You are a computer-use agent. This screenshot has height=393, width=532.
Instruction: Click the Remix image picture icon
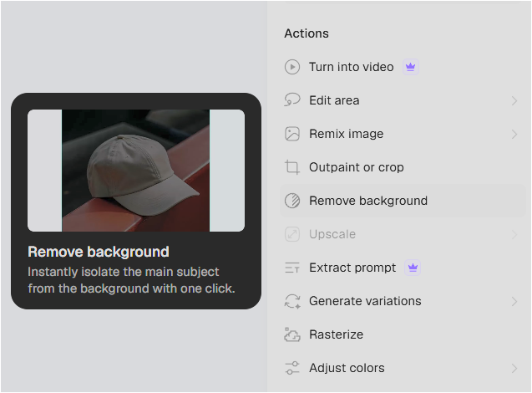point(292,134)
